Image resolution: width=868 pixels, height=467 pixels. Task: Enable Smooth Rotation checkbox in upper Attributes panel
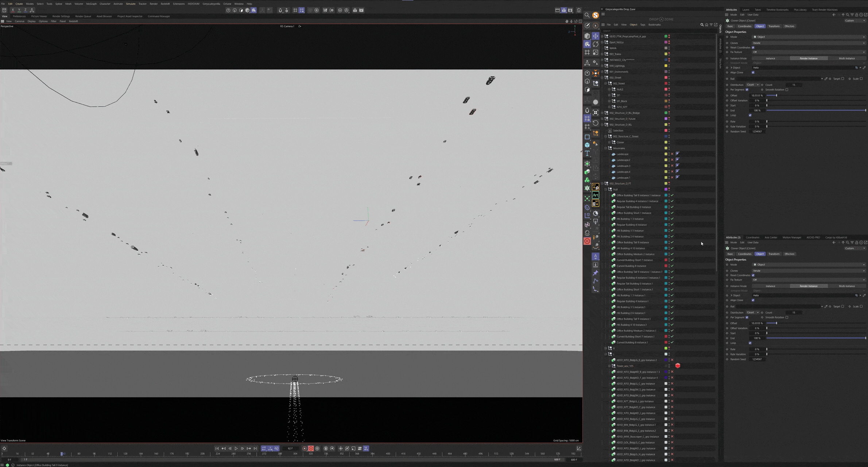[787, 90]
